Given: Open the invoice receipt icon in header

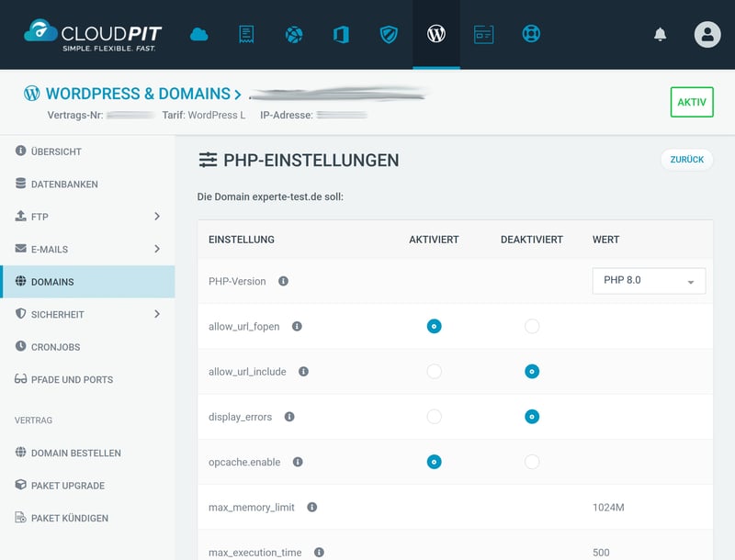Looking at the screenshot, I should pos(246,35).
